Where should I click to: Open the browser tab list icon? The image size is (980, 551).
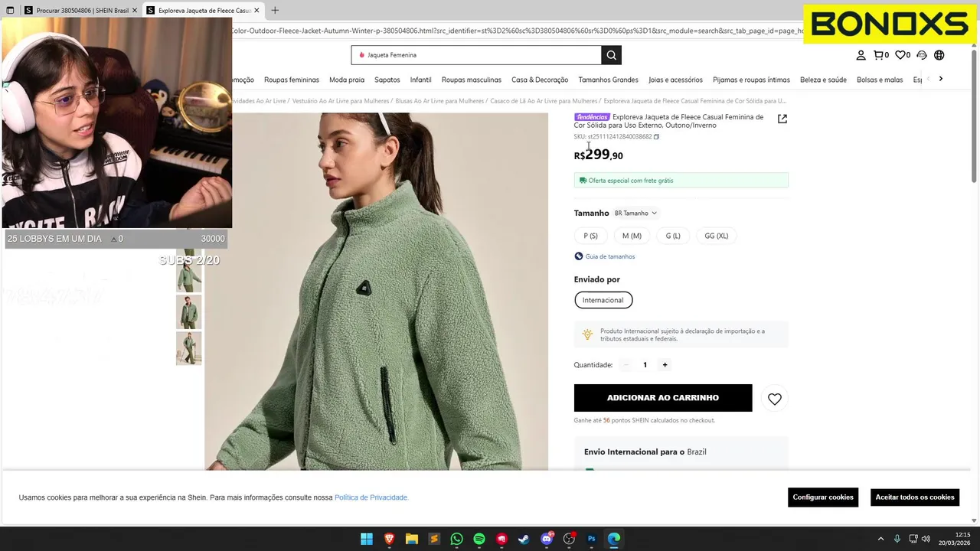(10, 10)
